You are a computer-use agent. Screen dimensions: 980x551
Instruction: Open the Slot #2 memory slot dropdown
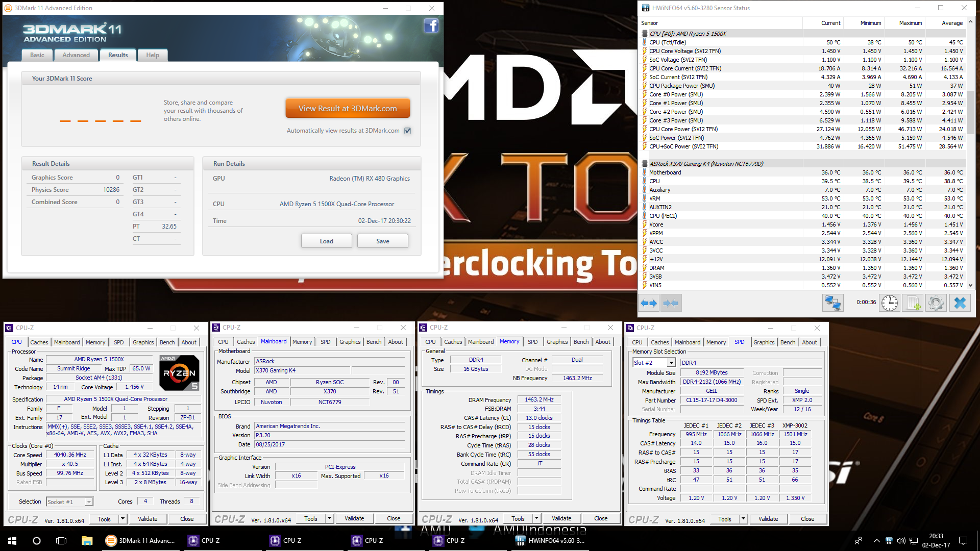[672, 363]
